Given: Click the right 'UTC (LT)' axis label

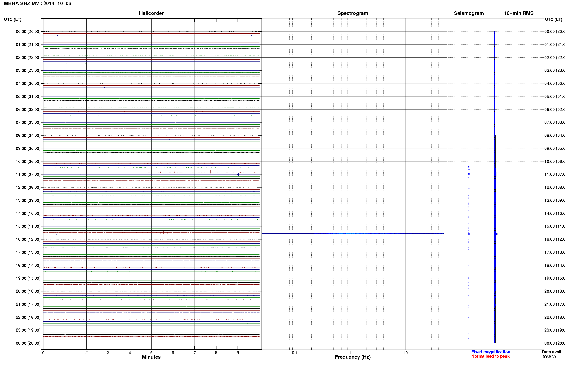Looking at the screenshot, I should tap(553, 19).
